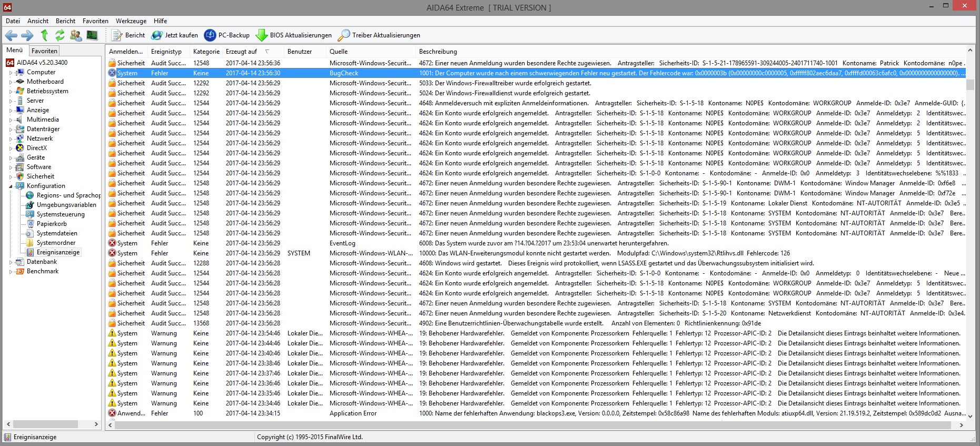
Task: Open PC-Backup from the toolbar
Action: (x=227, y=35)
